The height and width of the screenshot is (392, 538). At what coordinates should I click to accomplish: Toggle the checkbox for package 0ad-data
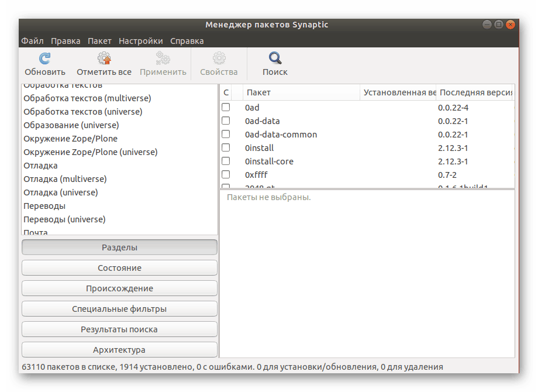coord(226,121)
